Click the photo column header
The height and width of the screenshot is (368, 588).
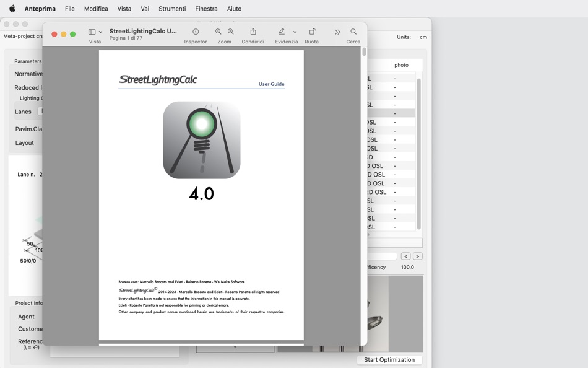coord(401,65)
